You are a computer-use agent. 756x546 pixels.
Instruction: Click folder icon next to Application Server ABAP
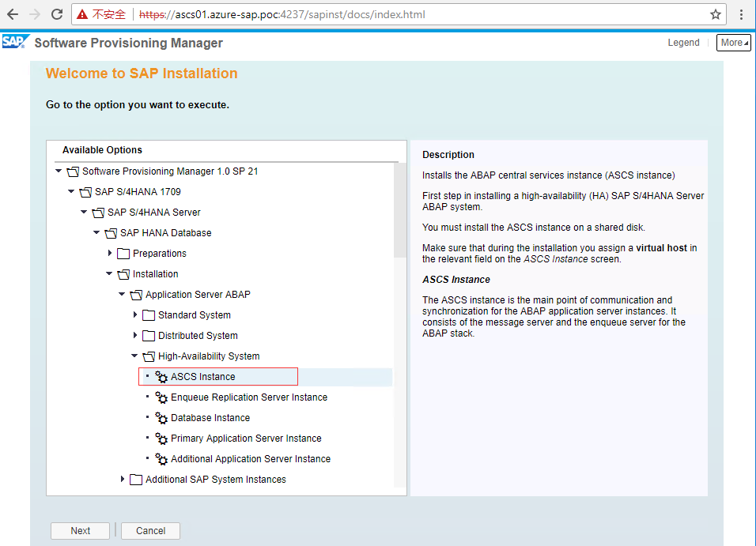pos(136,295)
